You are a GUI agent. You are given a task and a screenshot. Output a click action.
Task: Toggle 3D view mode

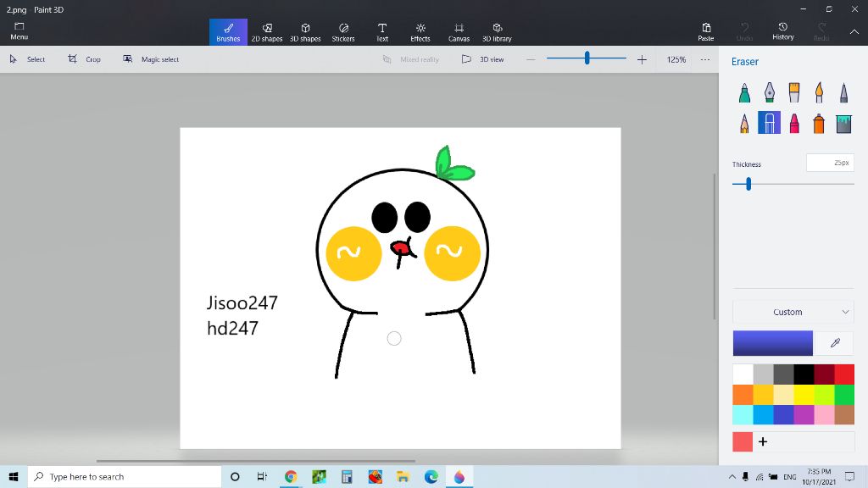pos(483,59)
